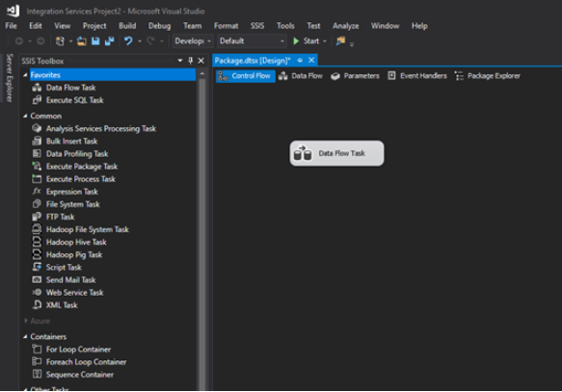Select the Send Mail Task icon
The height and width of the screenshot is (392, 562).
[37, 279]
